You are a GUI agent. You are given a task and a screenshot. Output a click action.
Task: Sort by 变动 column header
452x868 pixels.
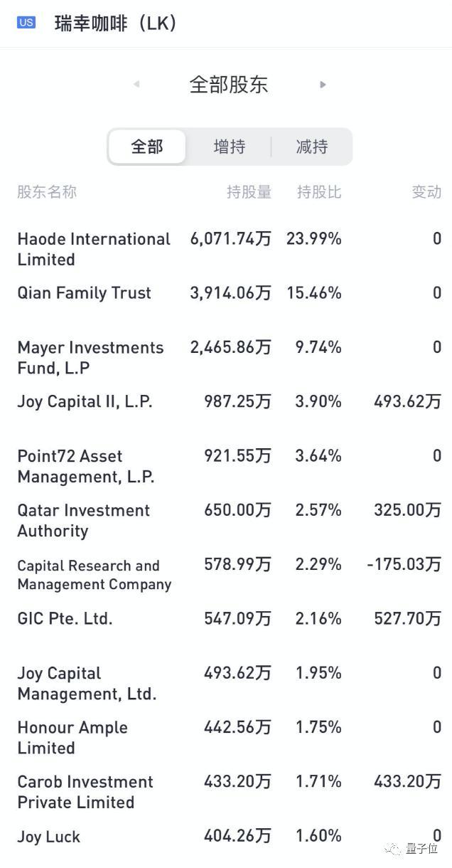tap(426, 192)
